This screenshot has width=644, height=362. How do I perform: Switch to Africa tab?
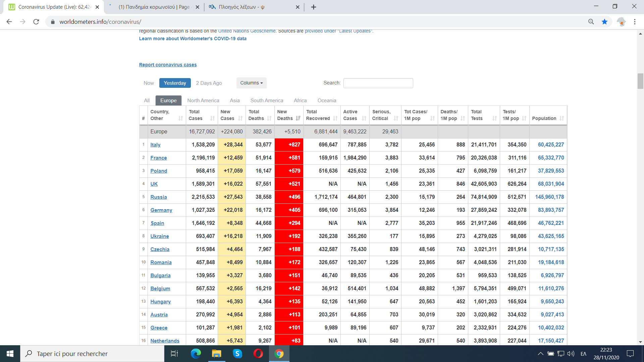(300, 101)
